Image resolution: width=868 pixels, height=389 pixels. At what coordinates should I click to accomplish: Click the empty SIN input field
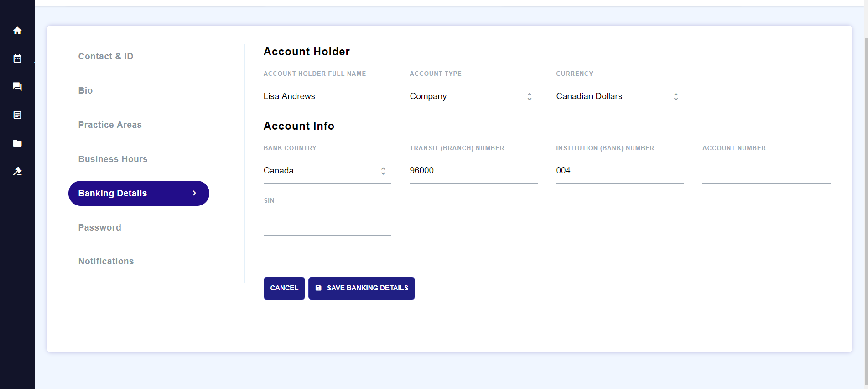(x=327, y=223)
